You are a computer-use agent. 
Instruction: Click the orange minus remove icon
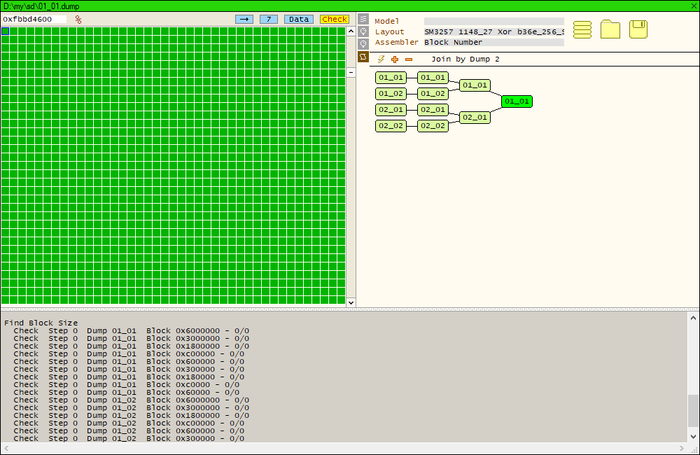[x=407, y=59]
